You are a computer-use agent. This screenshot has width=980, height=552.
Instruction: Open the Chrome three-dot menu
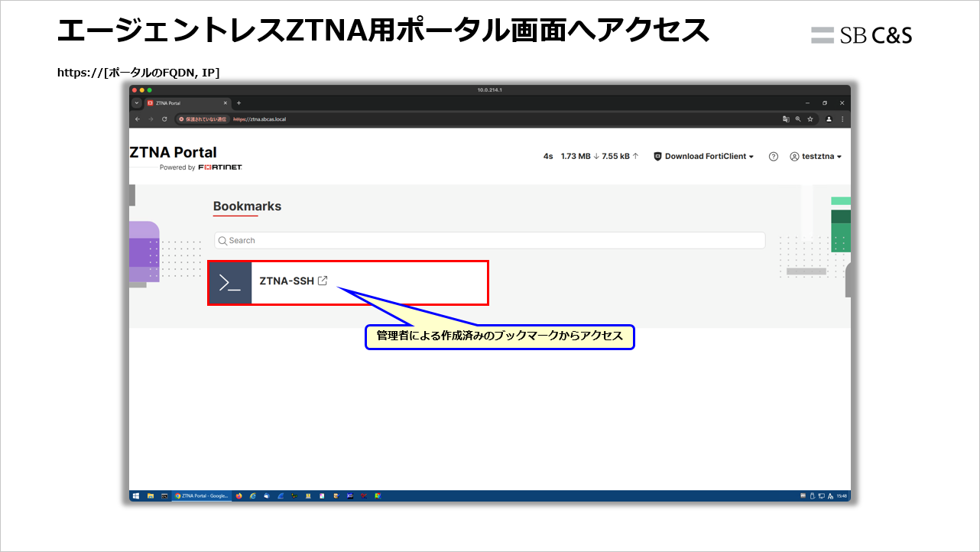point(842,119)
